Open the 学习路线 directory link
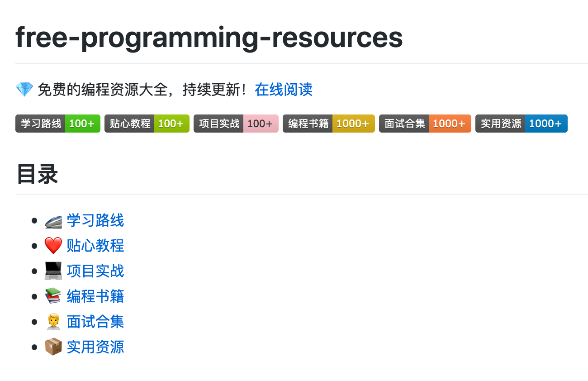The image size is (588, 381). 95,221
